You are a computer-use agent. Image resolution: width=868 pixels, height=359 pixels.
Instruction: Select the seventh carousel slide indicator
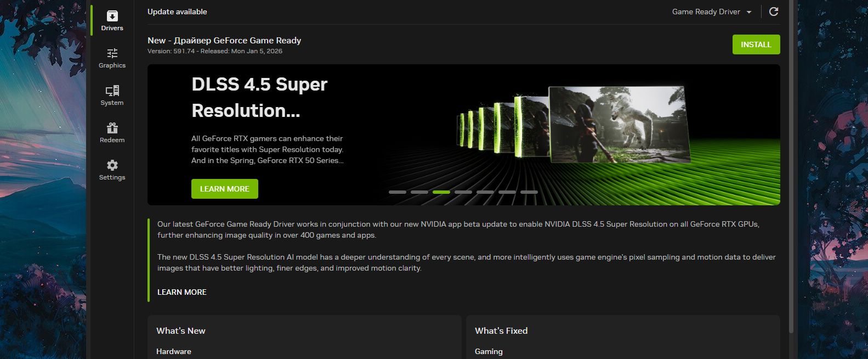tap(529, 192)
